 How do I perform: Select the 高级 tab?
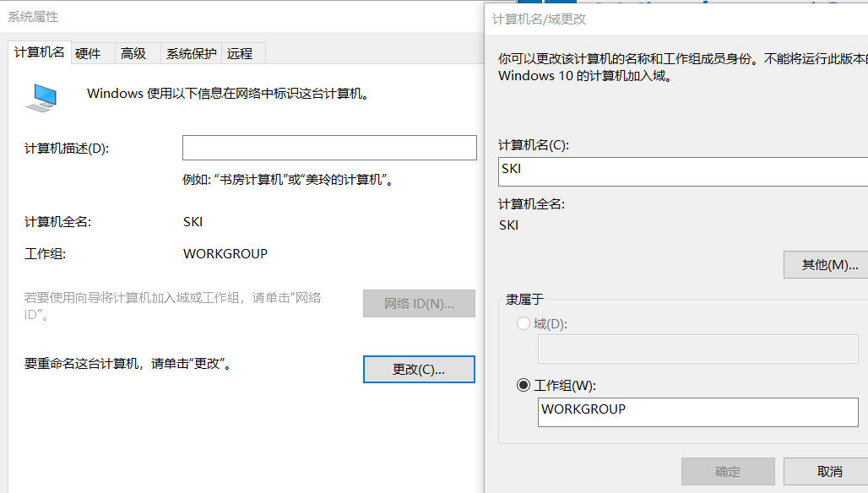[133, 53]
